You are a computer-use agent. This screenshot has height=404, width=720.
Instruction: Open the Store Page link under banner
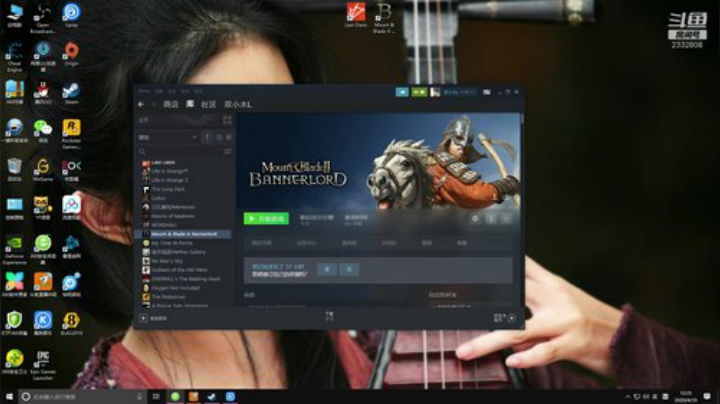click(x=262, y=243)
